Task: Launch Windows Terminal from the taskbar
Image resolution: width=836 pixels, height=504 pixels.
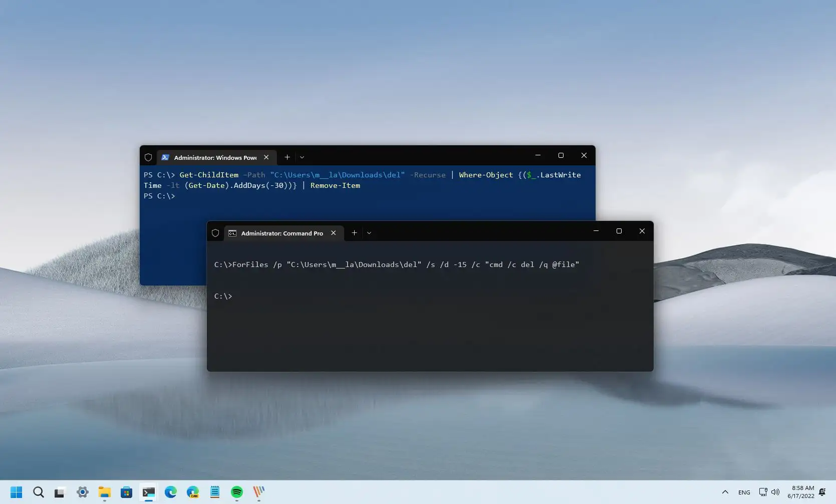Action: pos(148,492)
